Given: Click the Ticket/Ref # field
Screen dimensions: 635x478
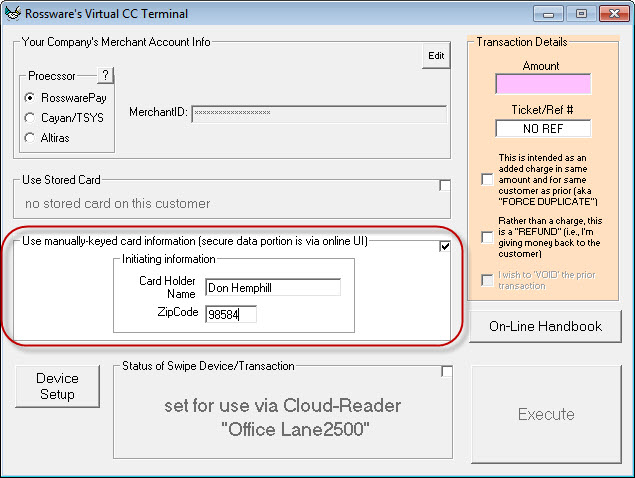Looking at the screenshot, I should tap(542, 129).
